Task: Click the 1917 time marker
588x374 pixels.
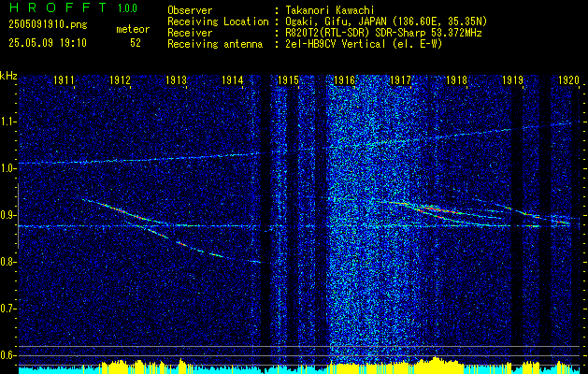Action: 400,80
